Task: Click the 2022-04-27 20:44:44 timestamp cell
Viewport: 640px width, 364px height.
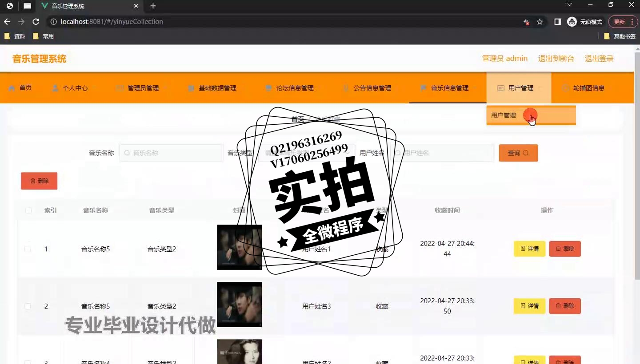Action: click(x=447, y=249)
